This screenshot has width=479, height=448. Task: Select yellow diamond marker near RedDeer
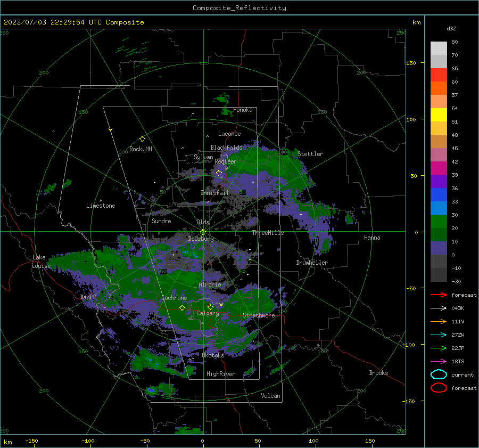tap(219, 173)
